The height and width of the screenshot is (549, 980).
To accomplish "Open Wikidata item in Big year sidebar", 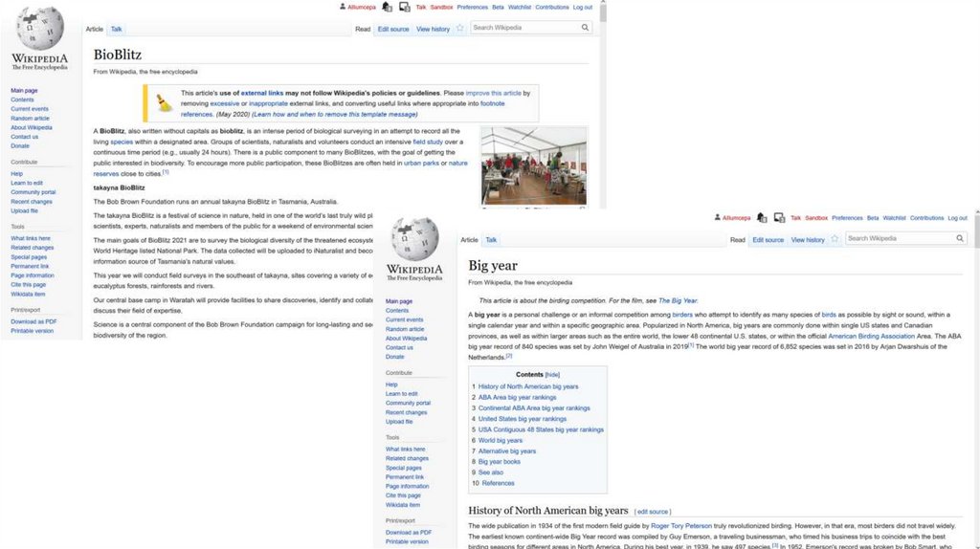I will (403, 505).
